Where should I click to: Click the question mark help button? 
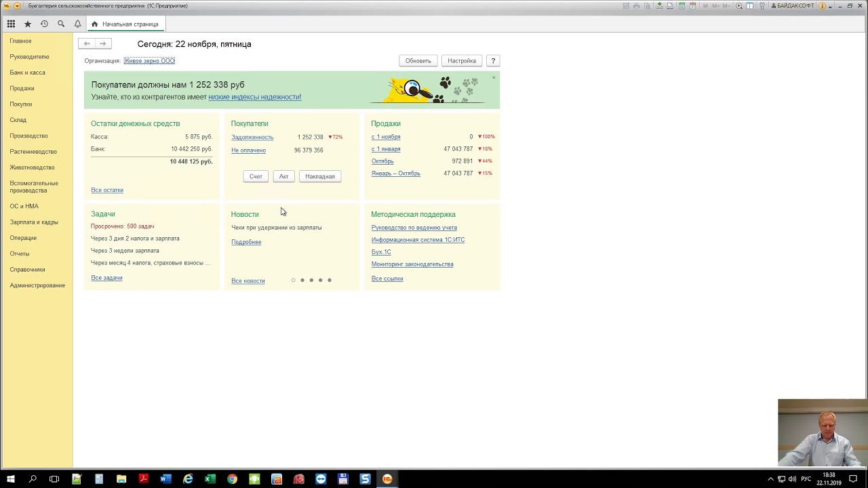coord(493,60)
